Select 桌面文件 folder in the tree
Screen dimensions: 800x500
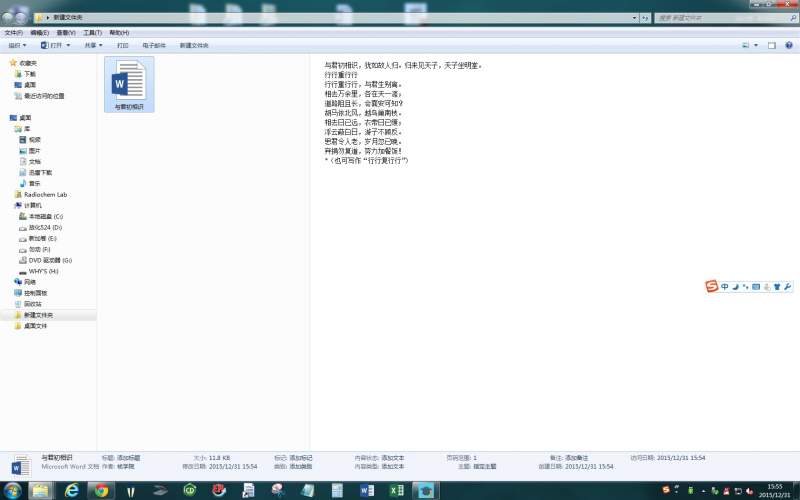tap(35, 326)
